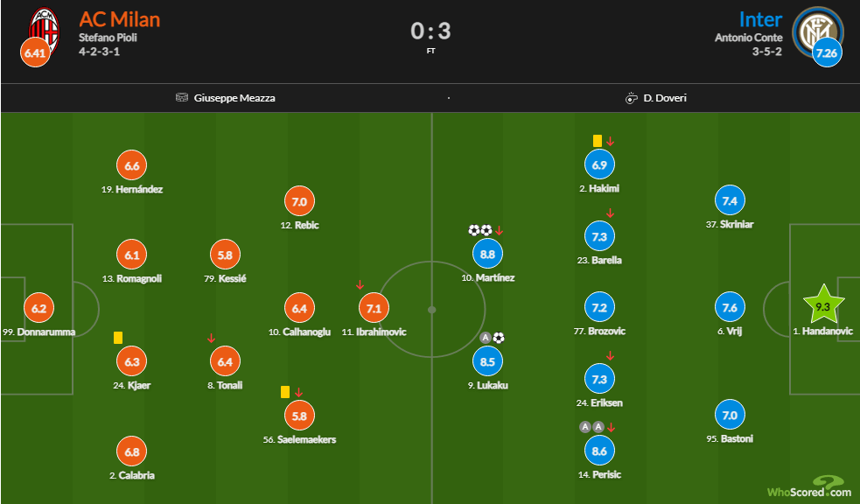Click the assist icons above Perisic

coord(591,427)
